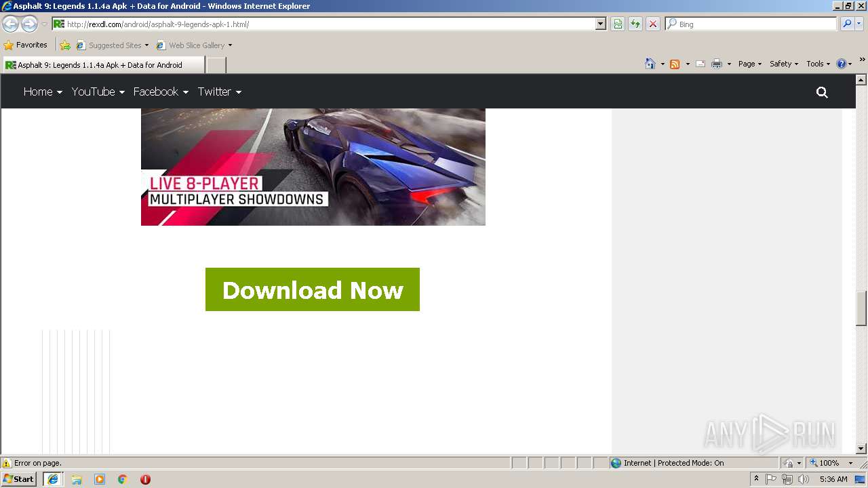Open Action Center flag tray icon
Viewport: 868px width, 488px height.
click(x=771, y=479)
